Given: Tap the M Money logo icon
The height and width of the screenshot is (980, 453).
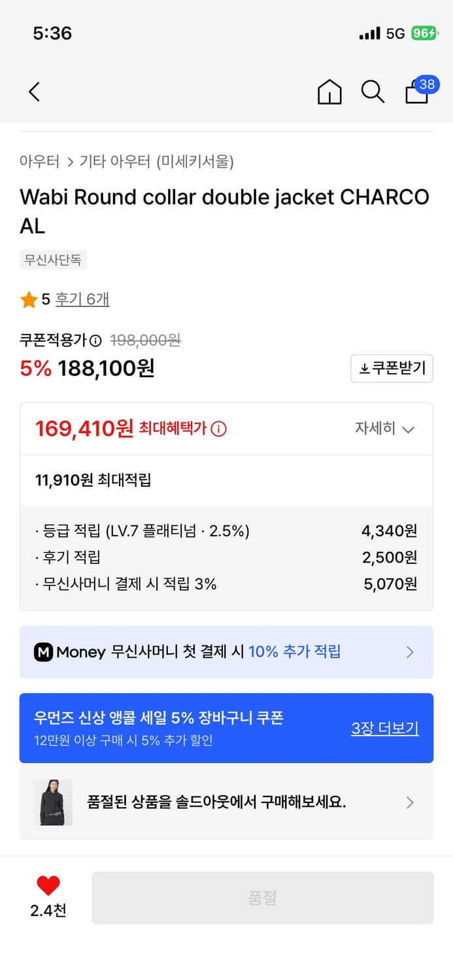Looking at the screenshot, I should coord(43,651).
